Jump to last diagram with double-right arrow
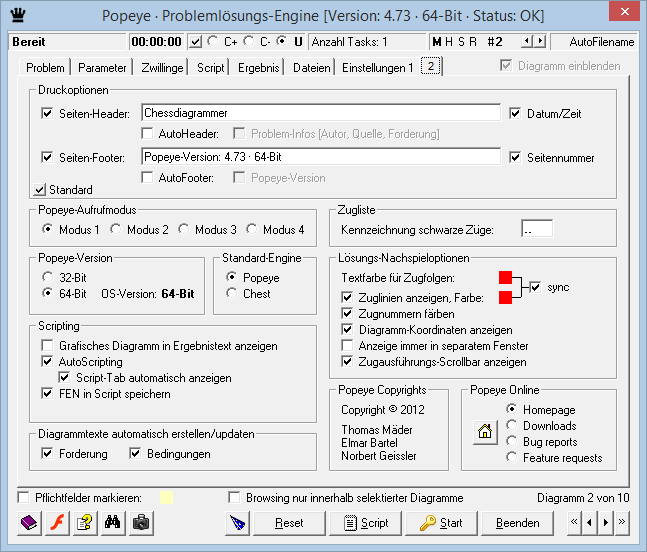 click(x=622, y=522)
